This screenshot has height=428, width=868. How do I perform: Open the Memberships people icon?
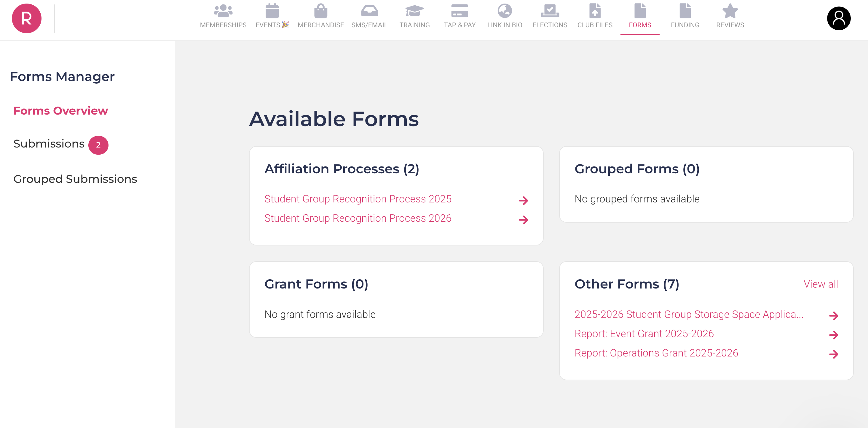tap(223, 11)
